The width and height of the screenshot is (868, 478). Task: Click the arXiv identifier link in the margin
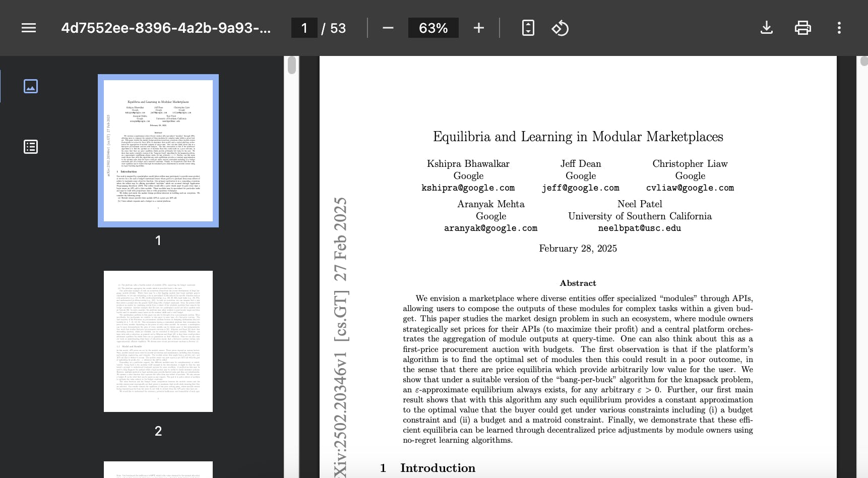[x=341, y=338]
